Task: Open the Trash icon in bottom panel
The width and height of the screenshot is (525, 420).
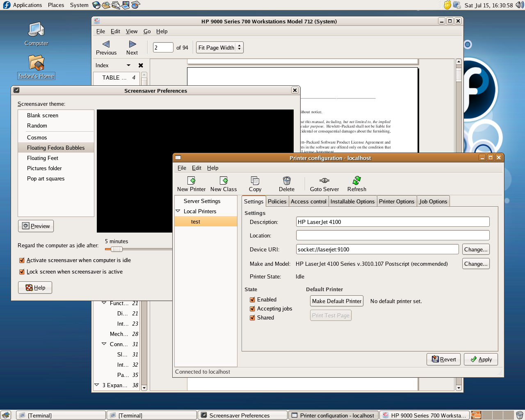Action: point(519,415)
